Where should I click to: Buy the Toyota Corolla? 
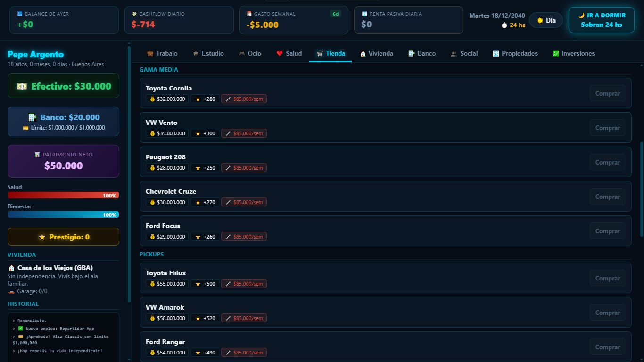point(608,93)
